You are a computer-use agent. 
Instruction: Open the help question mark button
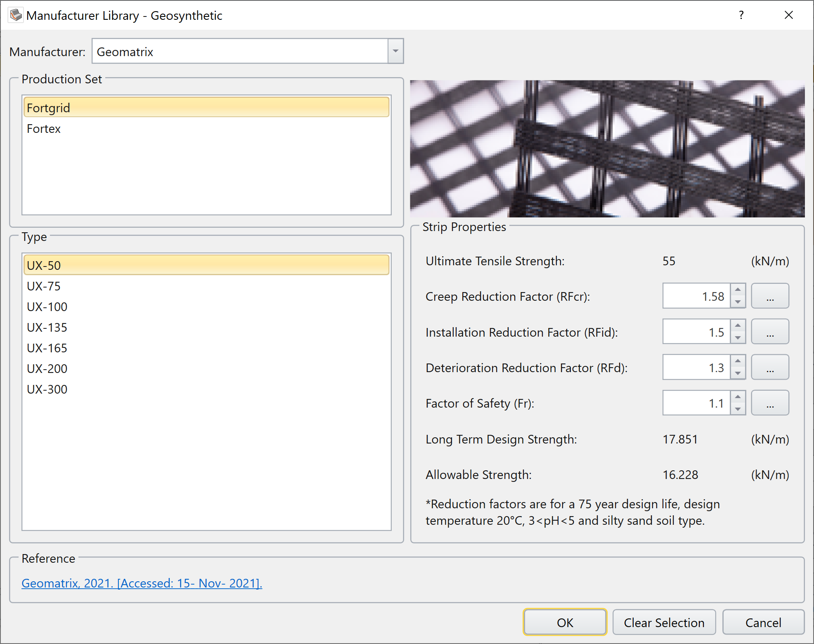pos(741,15)
